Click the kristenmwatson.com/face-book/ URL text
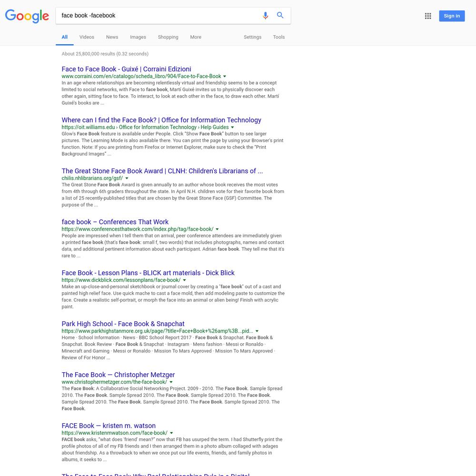 coord(114,434)
